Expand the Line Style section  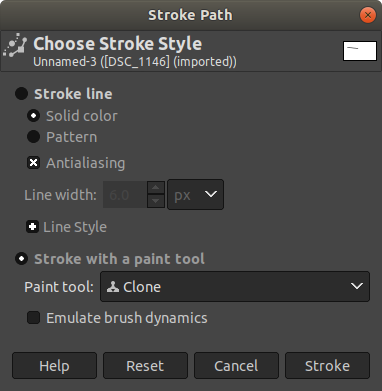pyautogui.click(x=32, y=227)
